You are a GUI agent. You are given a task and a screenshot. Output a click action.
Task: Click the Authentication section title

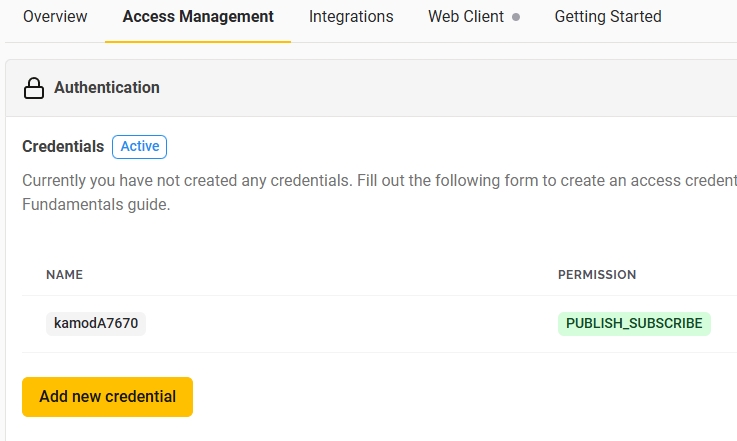click(107, 88)
